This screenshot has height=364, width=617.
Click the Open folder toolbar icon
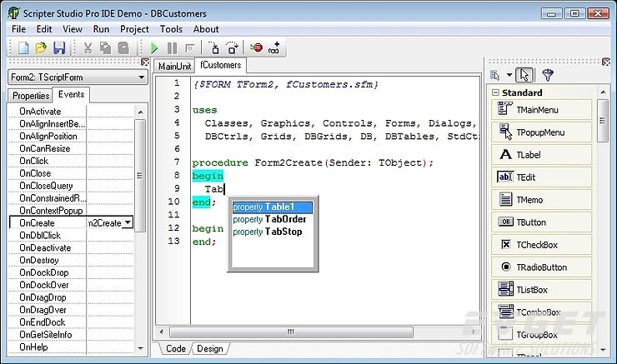pyautogui.click(x=41, y=48)
